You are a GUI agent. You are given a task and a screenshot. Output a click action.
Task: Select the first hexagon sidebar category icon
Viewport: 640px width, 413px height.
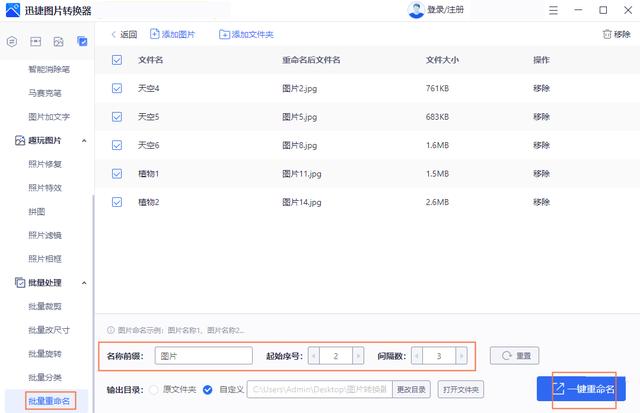[x=12, y=41]
